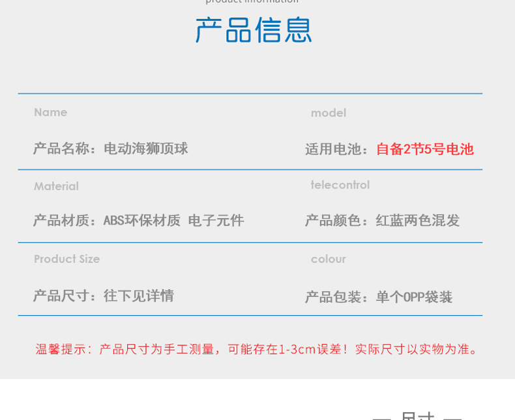This screenshot has width=515, height=420.
Task: Click red text 自备2节5号电池
Action: pyautogui.click(x=424, y=149)
